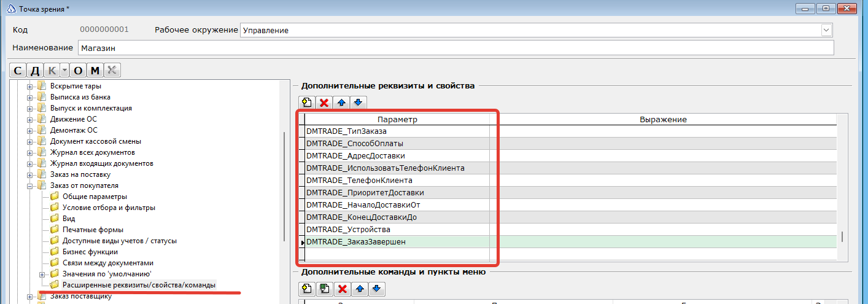
Task: Add new row in Дополнительные команды и пункты меню
Action: [307, 288]
